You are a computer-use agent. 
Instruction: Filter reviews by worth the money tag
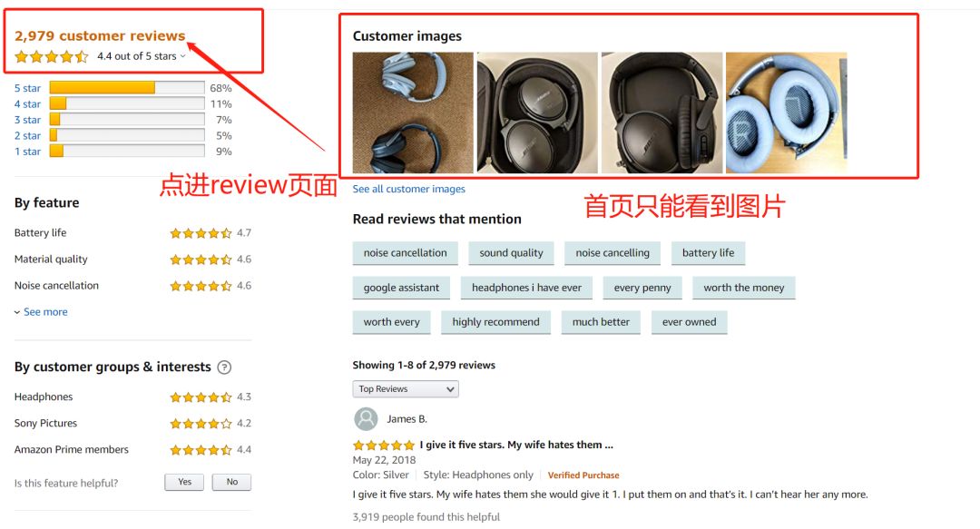[x=744, y=289]
